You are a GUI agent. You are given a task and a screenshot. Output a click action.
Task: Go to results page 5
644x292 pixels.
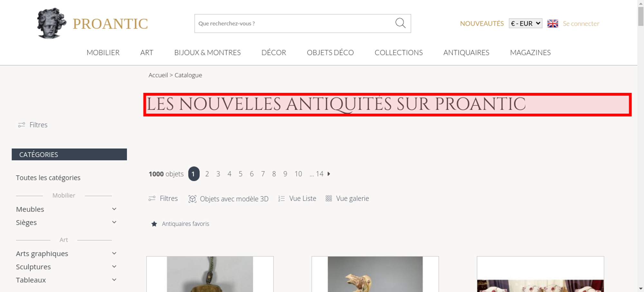241,174
